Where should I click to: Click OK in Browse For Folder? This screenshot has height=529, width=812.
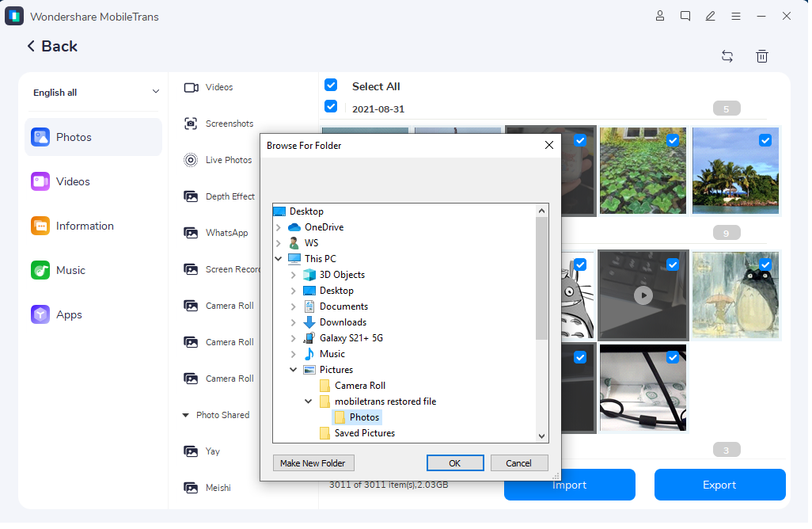point(454,463)
